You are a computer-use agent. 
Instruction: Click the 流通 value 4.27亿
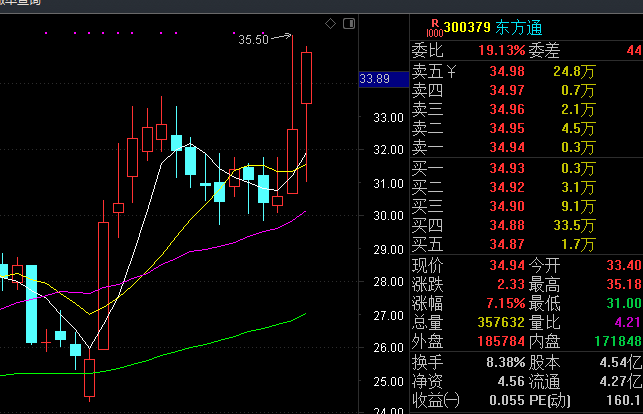coord(620,381)
